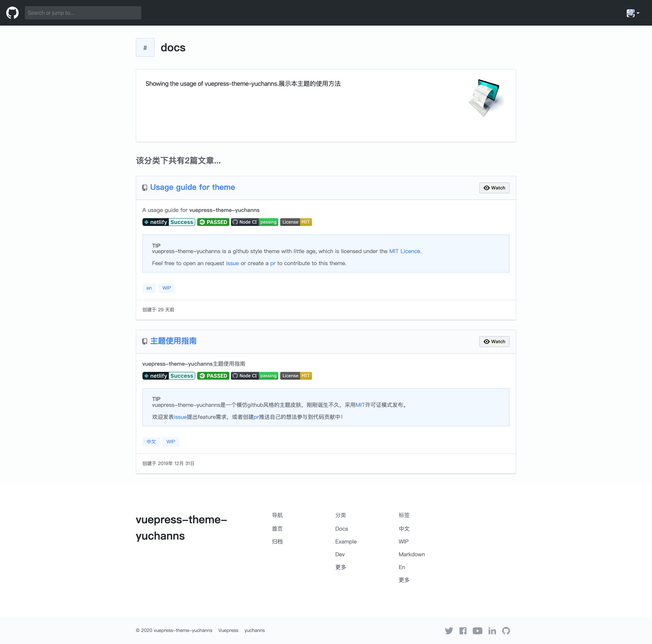
Task: Open the Facebook footer icon
Action: click(x=463, y=630)
